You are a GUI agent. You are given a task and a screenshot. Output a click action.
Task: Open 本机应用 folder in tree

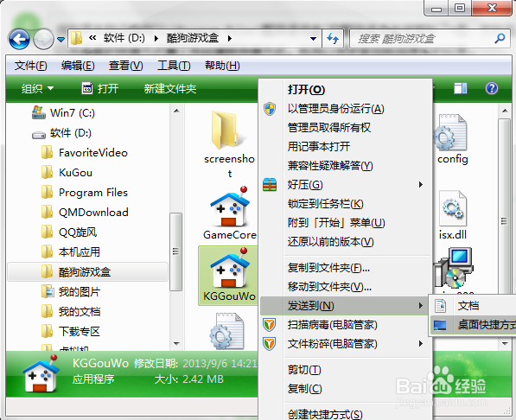[71, 252]
